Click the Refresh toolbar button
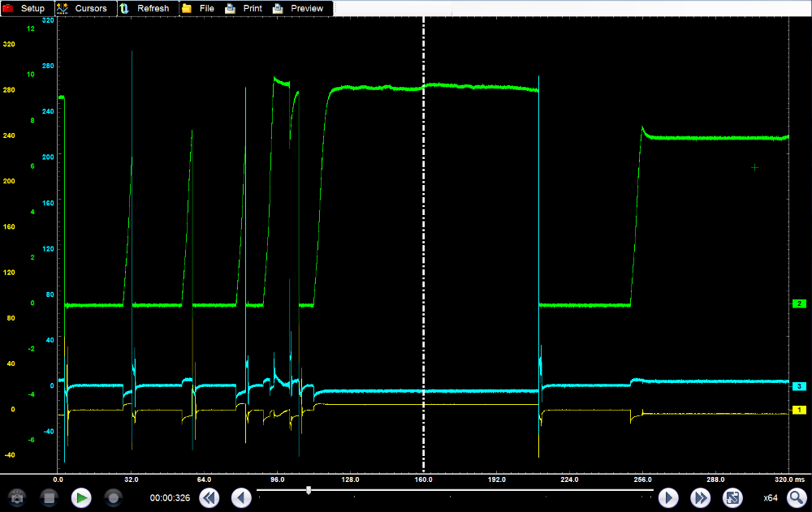Image resolution: width=812 pixels, height=512 pixels. 146,8
